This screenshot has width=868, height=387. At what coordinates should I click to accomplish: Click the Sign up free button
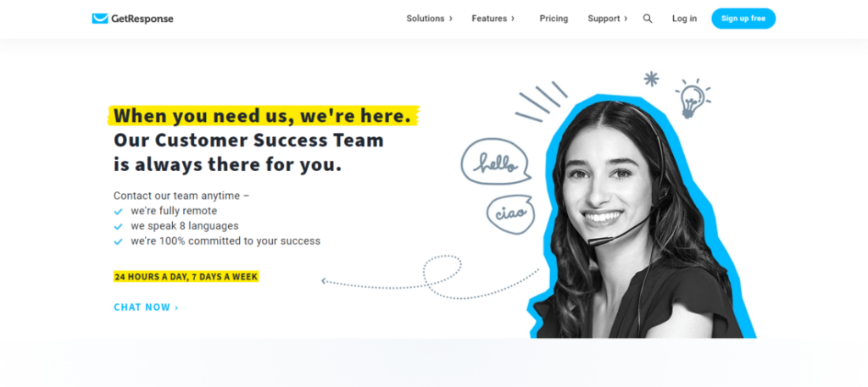(x=743, y=19)
